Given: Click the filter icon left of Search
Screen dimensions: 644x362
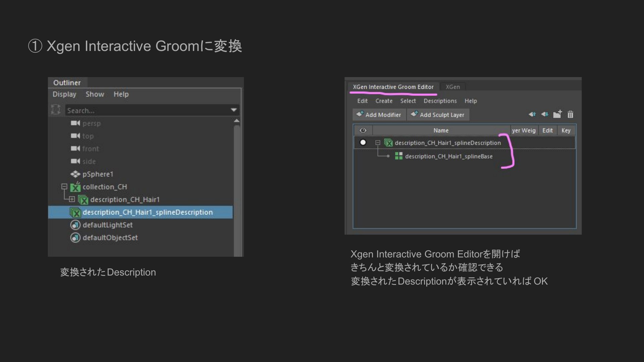Looking at the screenshot, I should (56, 109).
